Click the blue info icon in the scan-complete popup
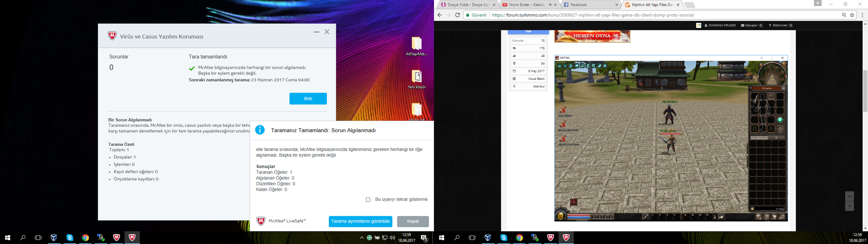Image resolution: width=868 pixels, height=244 pixels. 260,130
